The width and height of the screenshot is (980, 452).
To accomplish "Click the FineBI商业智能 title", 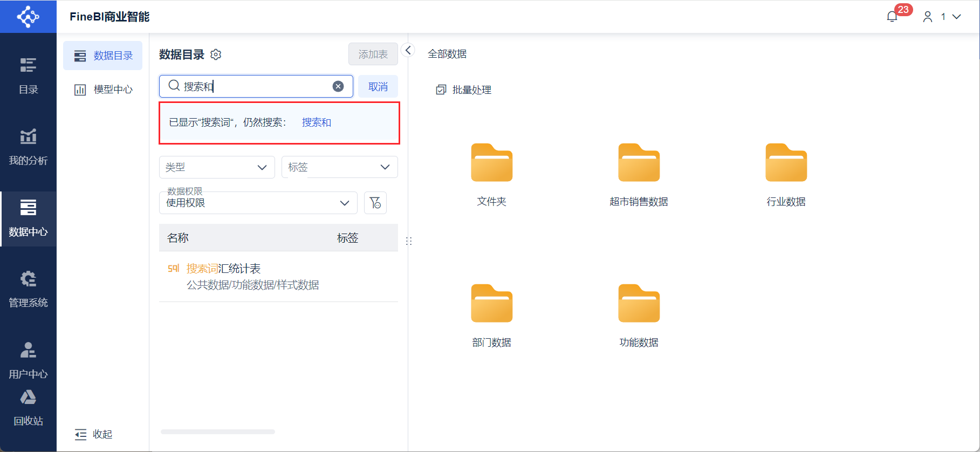I will pyautogui.click(x=109, y=17).
